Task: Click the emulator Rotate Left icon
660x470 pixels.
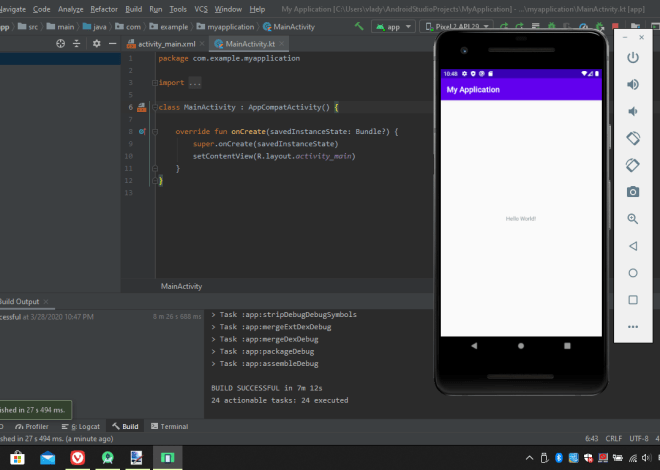Action: tap(633, 138)
